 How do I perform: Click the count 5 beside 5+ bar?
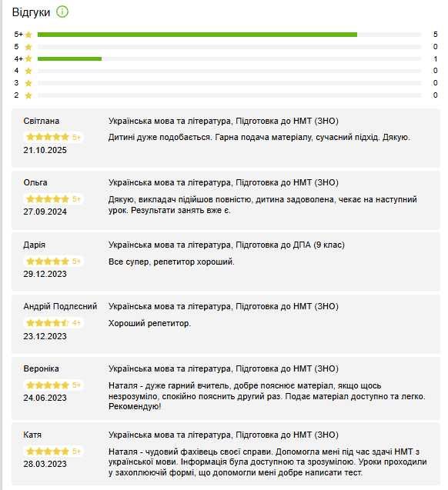[435, 35]
